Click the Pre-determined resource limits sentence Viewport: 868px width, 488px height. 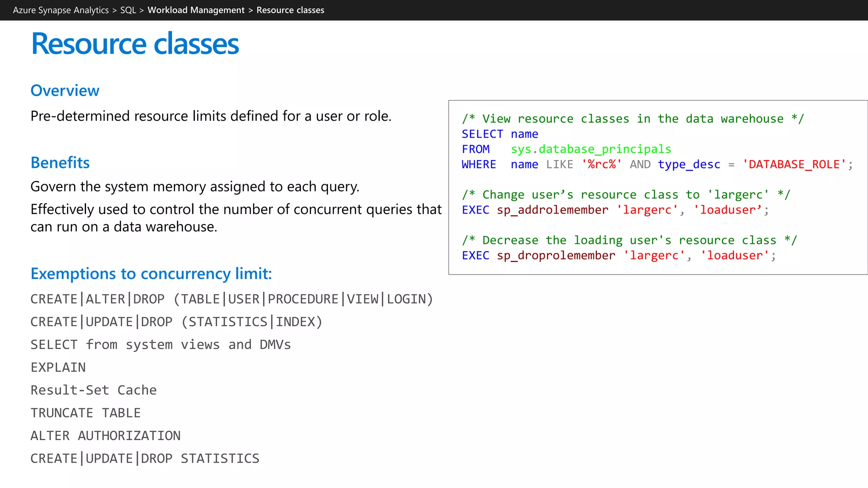pos(211,116)
